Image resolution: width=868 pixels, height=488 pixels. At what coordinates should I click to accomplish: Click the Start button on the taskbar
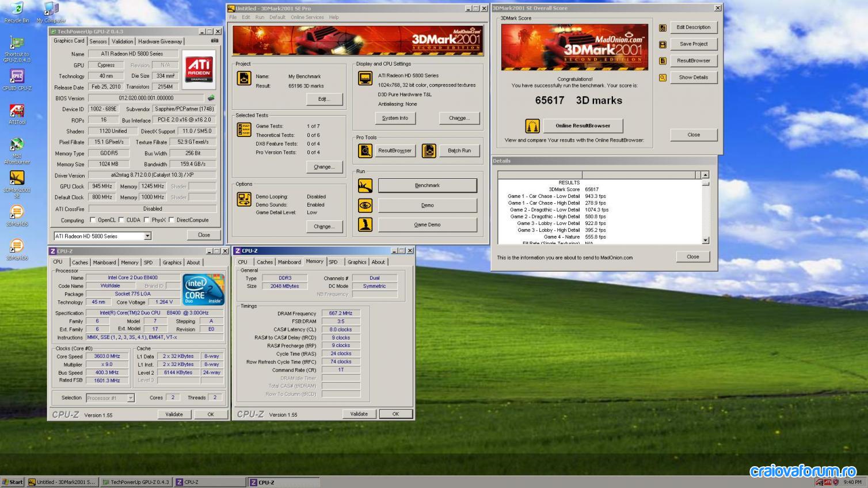(x=13, y=482)
